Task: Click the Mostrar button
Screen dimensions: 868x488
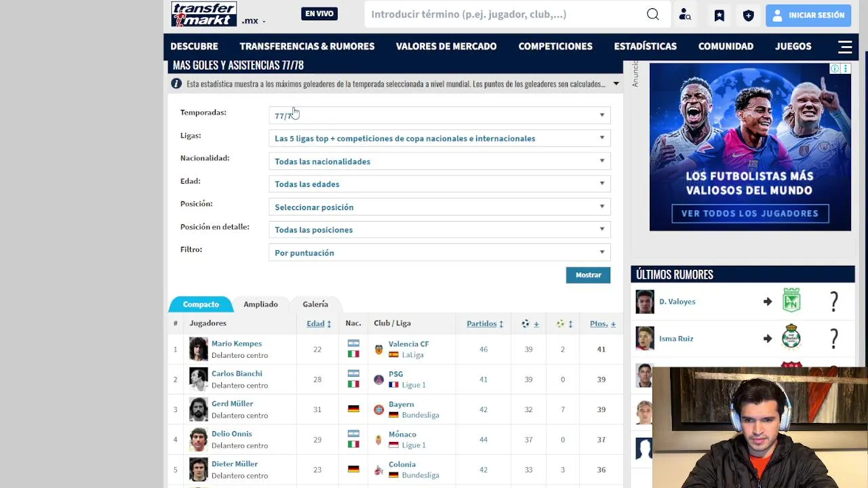Action: [x=588, y=274]
